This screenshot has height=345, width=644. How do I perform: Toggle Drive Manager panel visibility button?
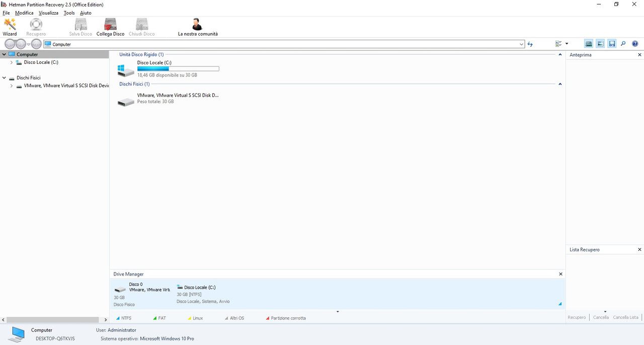point(589,44)
